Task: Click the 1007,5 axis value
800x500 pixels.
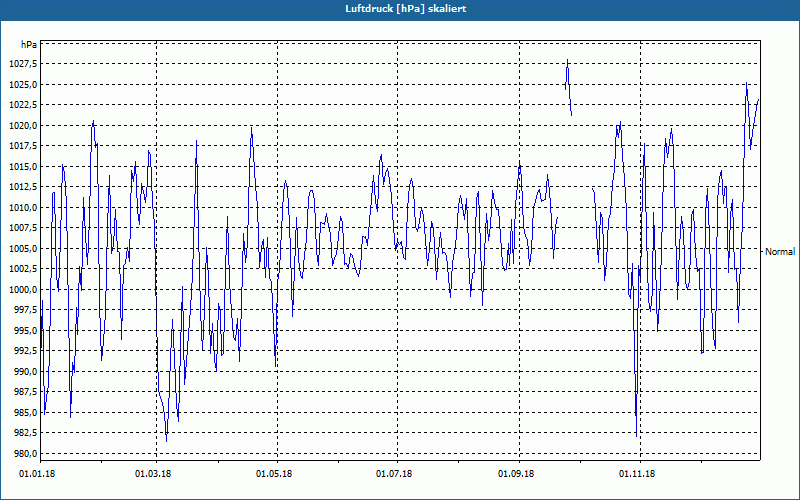Action: (22, 228)
